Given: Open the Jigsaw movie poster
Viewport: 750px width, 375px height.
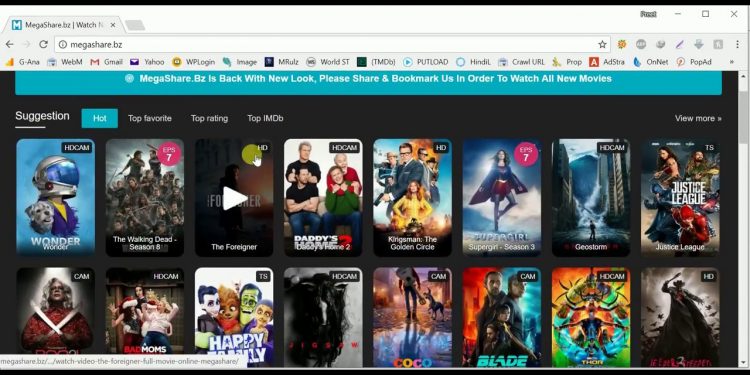Looking at the screenshot, I should tap(323, 317).
